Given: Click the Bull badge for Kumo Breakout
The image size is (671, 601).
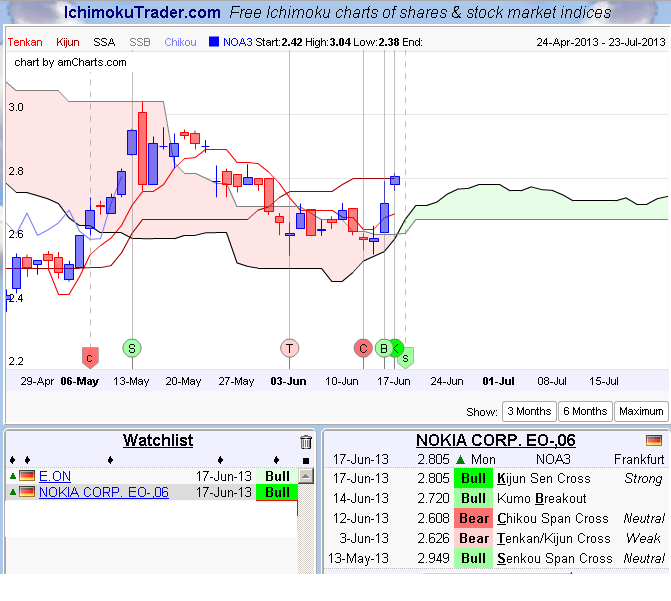Looking at the screenshot, I should 473,499.
